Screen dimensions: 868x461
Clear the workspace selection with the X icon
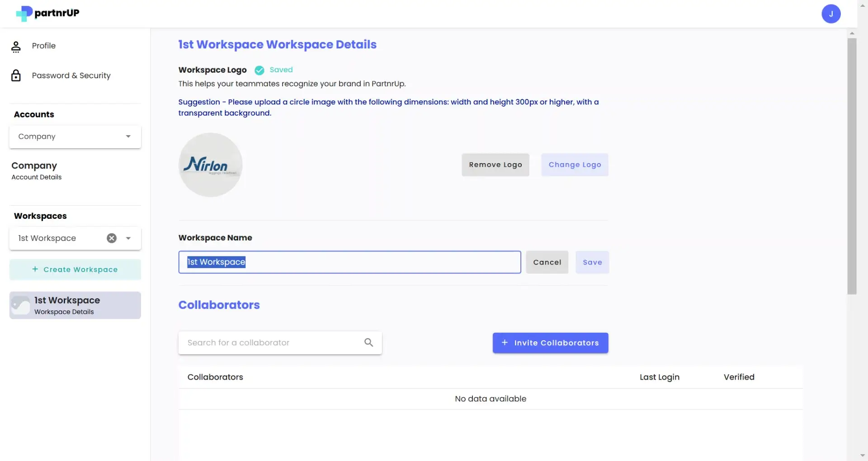(x=111, y=238)
